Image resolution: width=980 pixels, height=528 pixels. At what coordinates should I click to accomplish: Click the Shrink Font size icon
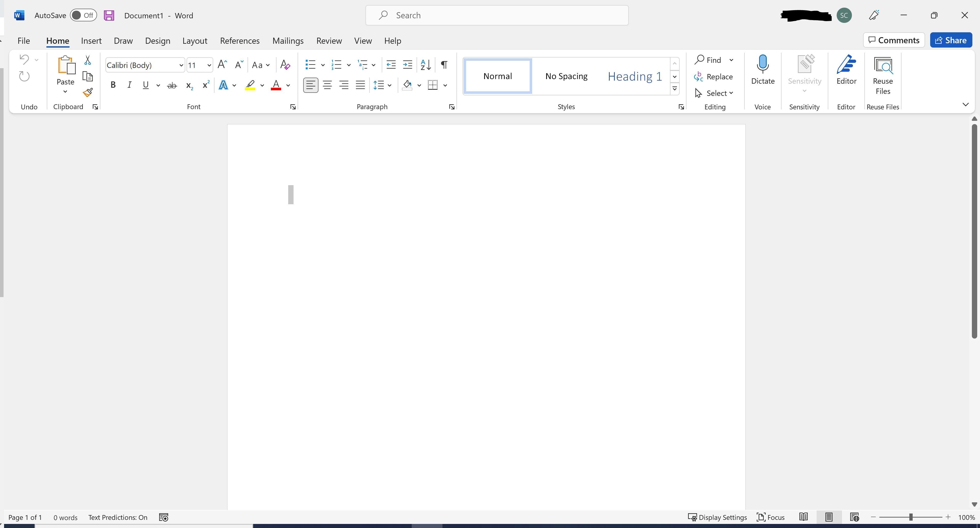point(239,65)
